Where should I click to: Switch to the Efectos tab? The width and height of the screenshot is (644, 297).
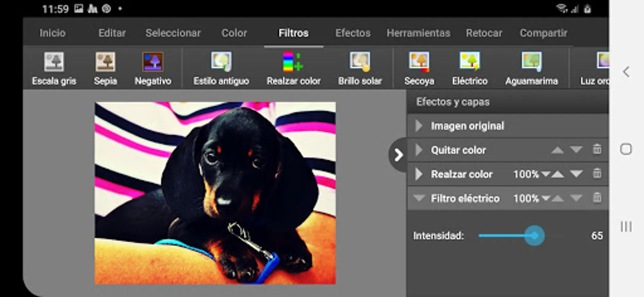(x=353, y=33)
